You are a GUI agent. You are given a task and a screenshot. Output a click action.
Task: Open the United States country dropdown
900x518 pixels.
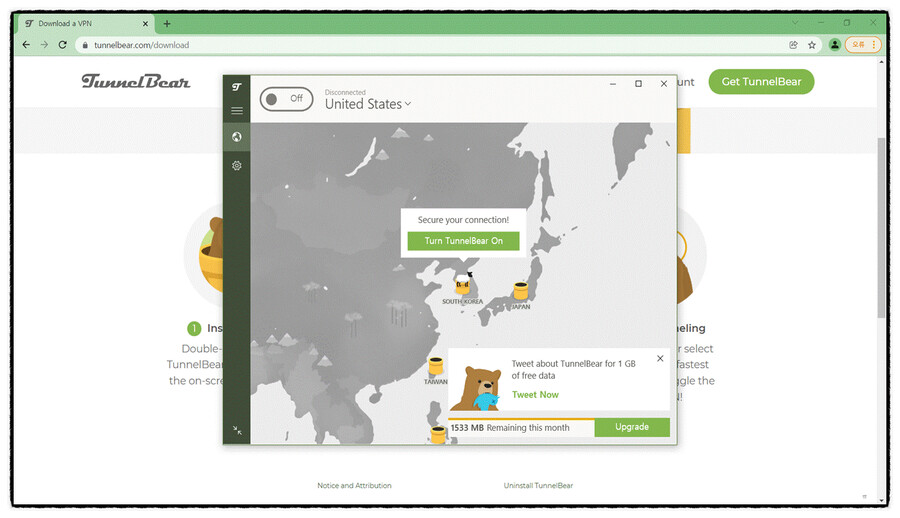368,104
